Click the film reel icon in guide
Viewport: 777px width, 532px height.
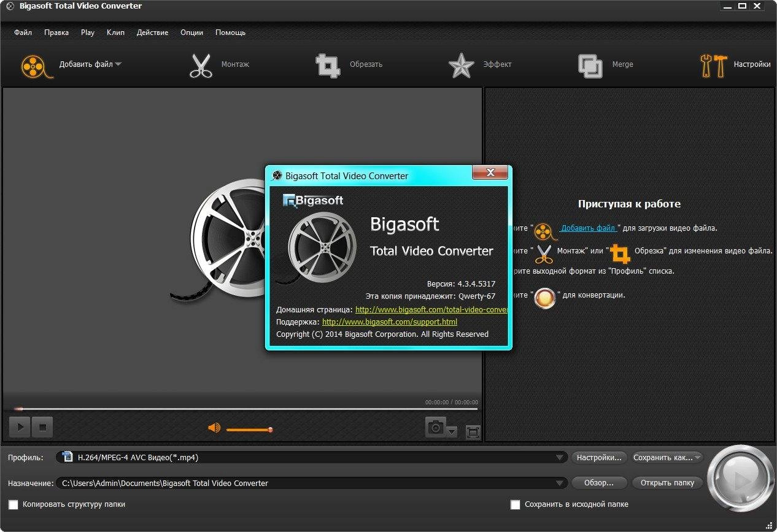click(x=544, y=231)
